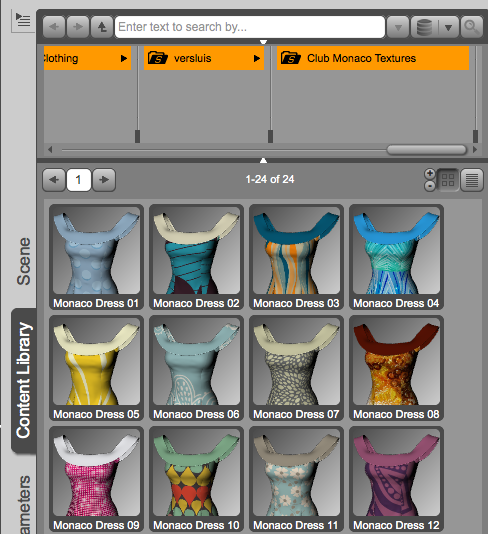Viewport: 488px width, 534px height.
Task: Switch to list view
Action: pyautogui.click(x=472, y=180)
